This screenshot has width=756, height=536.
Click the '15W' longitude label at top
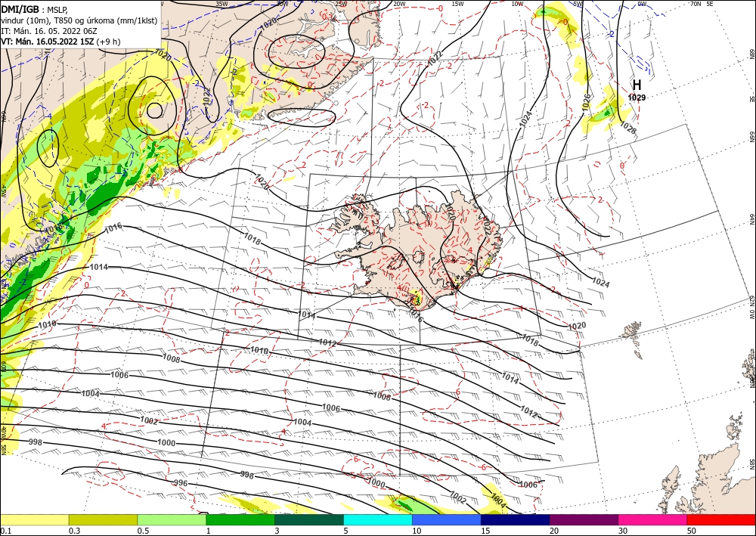pos(457,4)
